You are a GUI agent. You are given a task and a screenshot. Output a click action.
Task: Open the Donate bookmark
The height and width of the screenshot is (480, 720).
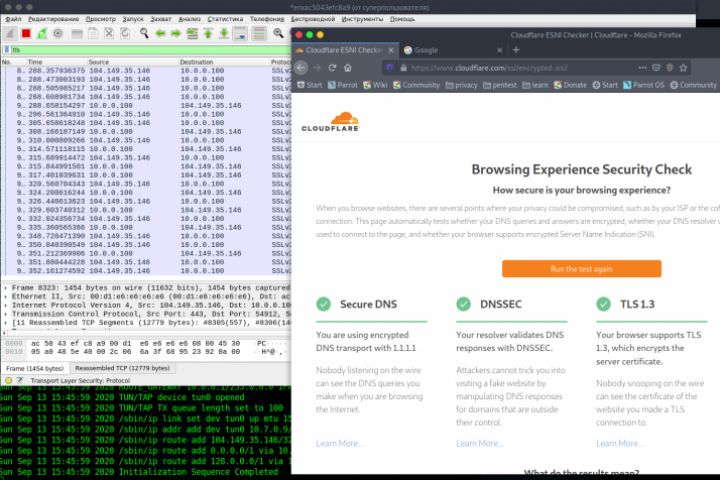click(x=570, y=85)
